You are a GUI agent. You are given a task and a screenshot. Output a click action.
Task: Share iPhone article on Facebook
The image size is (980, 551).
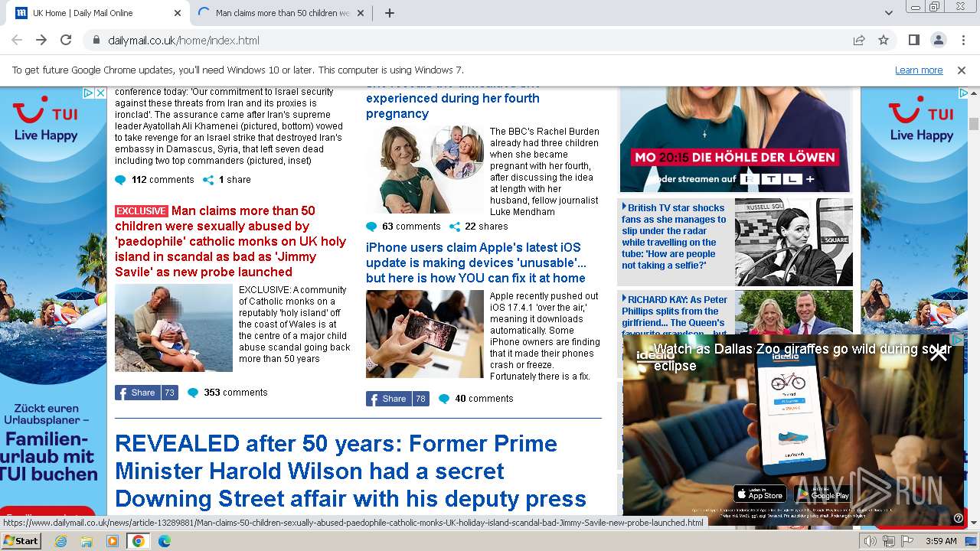point(397,399)
